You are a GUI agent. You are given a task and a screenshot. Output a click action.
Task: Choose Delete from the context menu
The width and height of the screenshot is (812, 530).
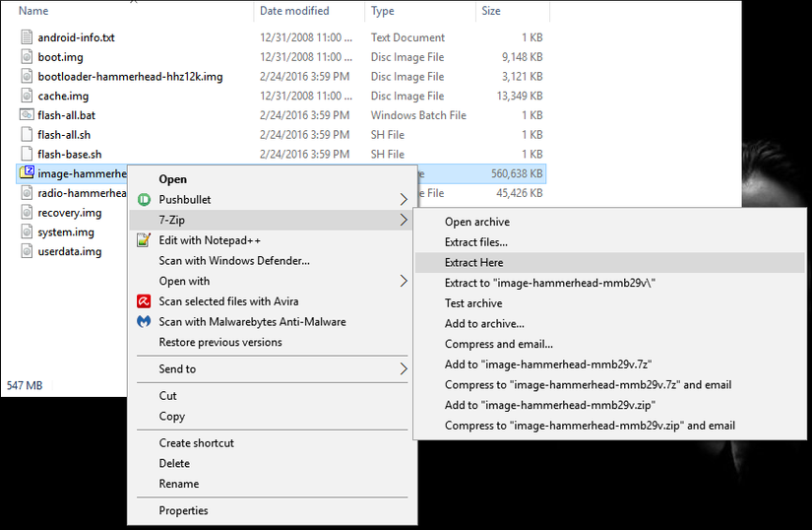pyautogui.click(x=173, y=463)
